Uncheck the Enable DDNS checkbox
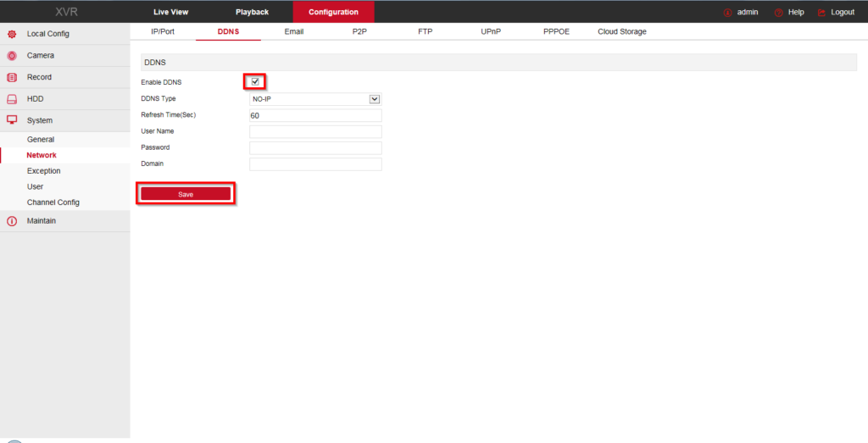 (x=255, y=82)
